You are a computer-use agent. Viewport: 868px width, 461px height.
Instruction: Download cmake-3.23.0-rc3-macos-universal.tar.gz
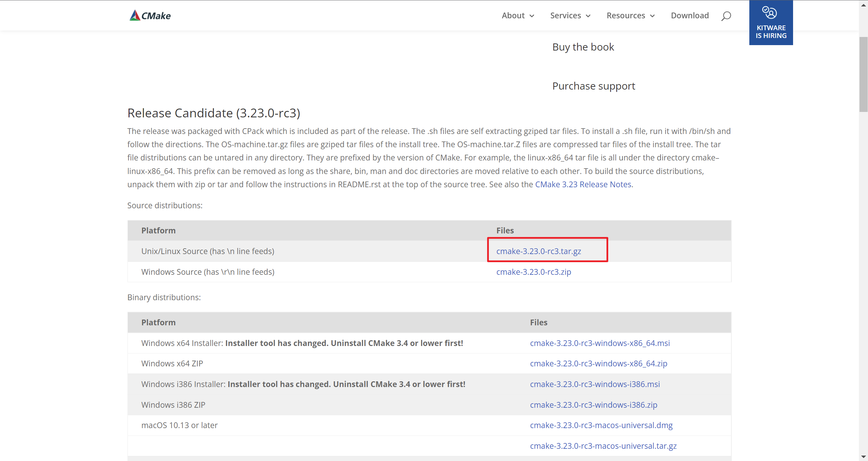[x=603, y=446]
